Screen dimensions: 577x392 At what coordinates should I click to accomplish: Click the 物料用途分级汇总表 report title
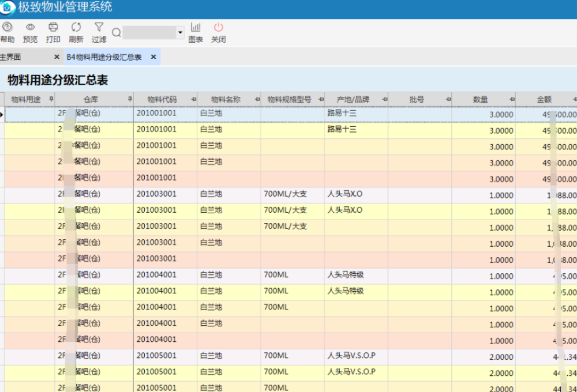coord(58,80)
